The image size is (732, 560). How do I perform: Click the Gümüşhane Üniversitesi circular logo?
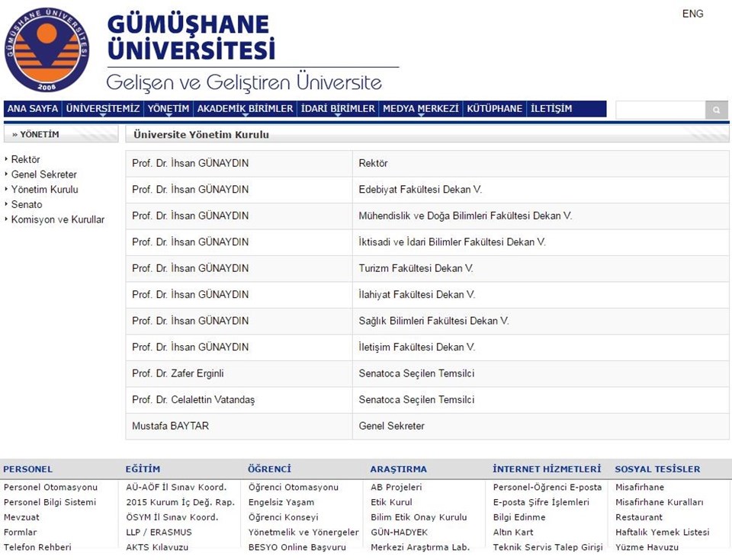click(x=47, y=50)
